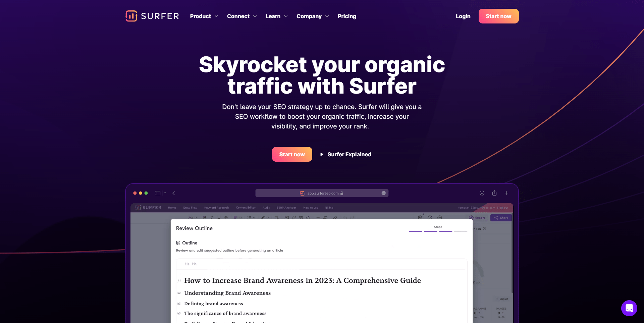Click the Share button in editor
Screen dimensions: 644x323
(501, 218)
